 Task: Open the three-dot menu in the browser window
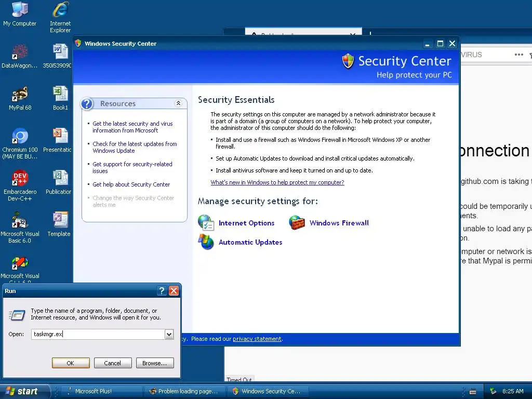click(x=519, y=55)
